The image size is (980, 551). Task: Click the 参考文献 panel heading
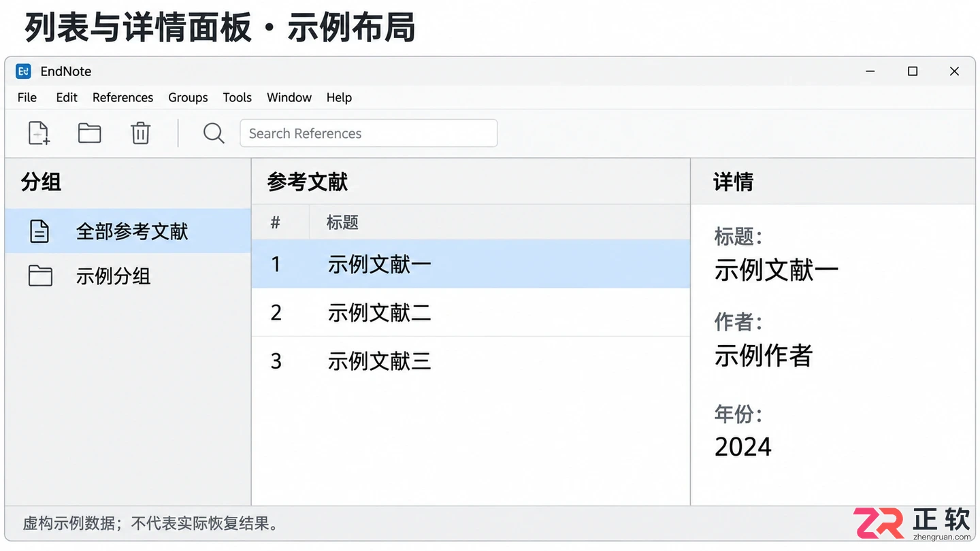(308, 182)
